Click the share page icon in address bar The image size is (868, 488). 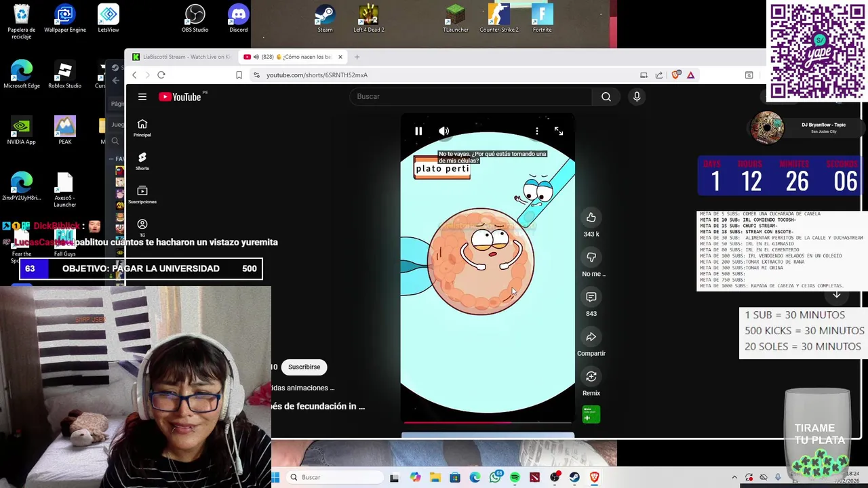(x=659, y=75)
